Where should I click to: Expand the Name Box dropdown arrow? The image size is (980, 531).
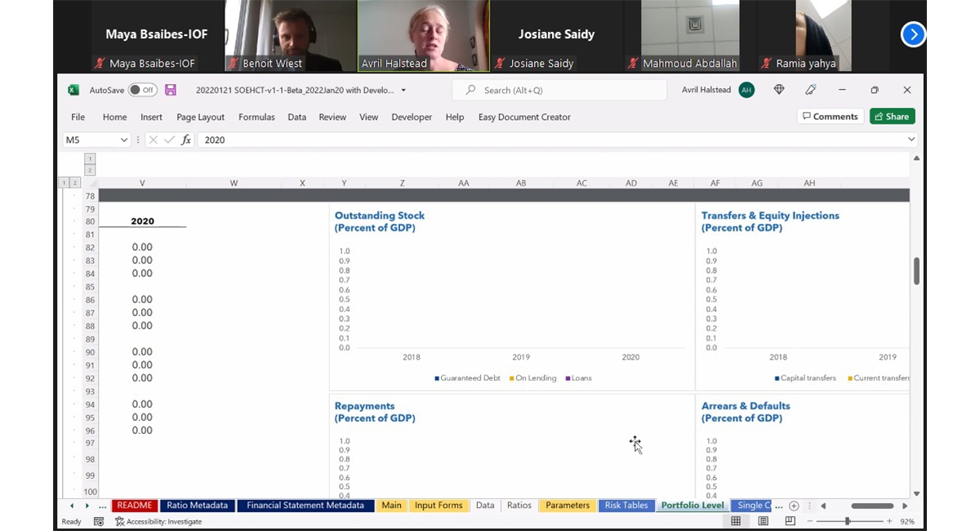click(x=124, y=140)
